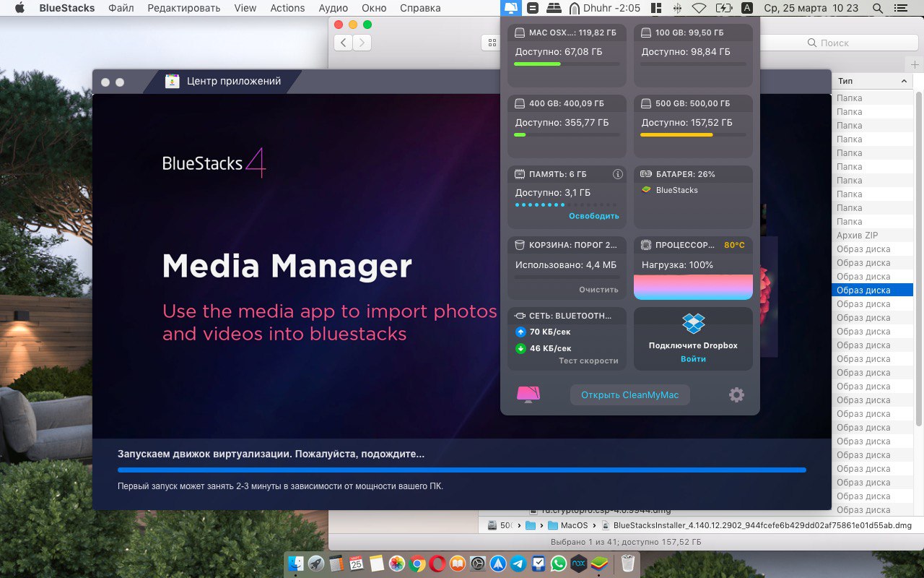Launch Google Chrome from the Dock

(x=417, y=564)
